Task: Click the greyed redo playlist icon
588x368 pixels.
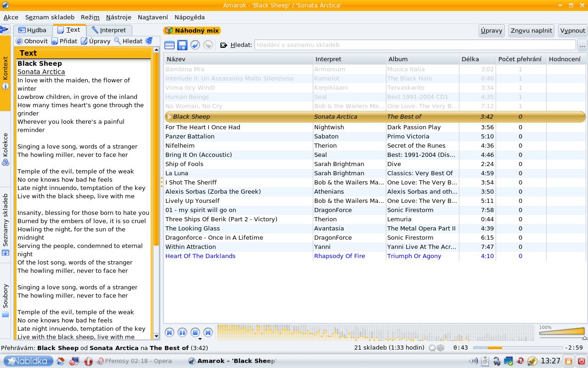Action: click(208, 45)
